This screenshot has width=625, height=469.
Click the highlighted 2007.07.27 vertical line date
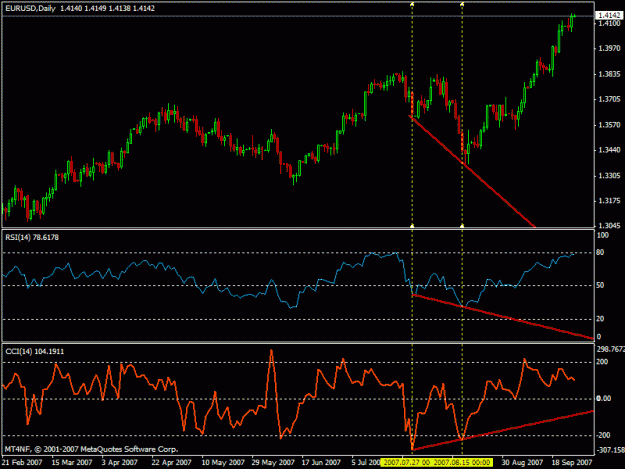[407, 463]
